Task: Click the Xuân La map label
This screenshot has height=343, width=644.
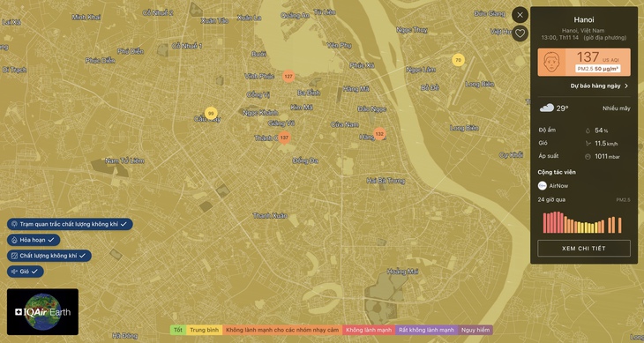Action: coord(249,18)
